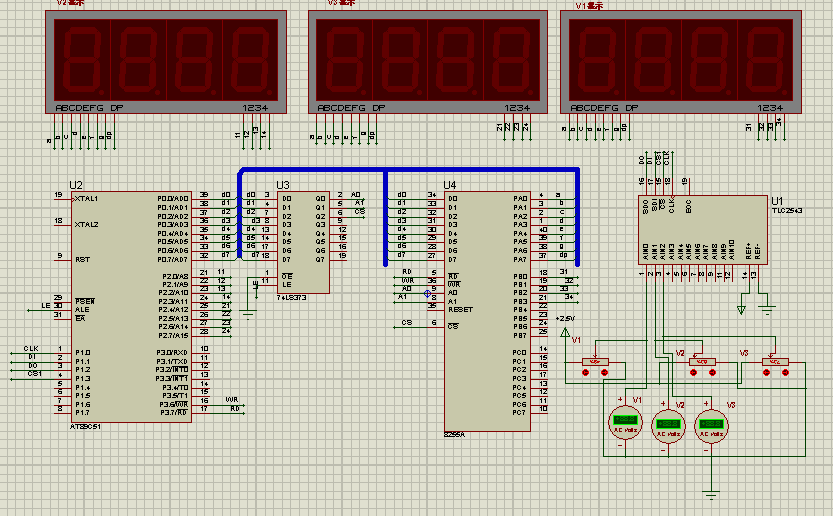Click the 74LS373 part name text
The width and height of the screenshot is (833, 516).
(x=291, y=298)
